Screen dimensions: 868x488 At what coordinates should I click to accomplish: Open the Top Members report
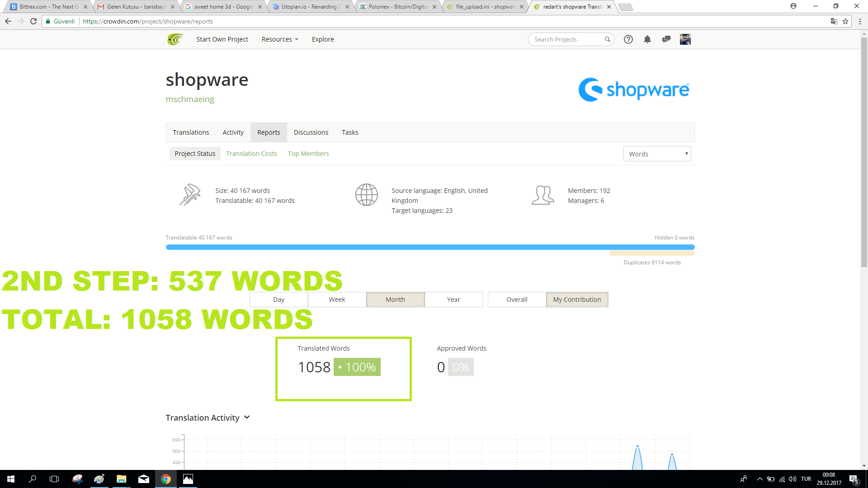click(x=308, y=154)
